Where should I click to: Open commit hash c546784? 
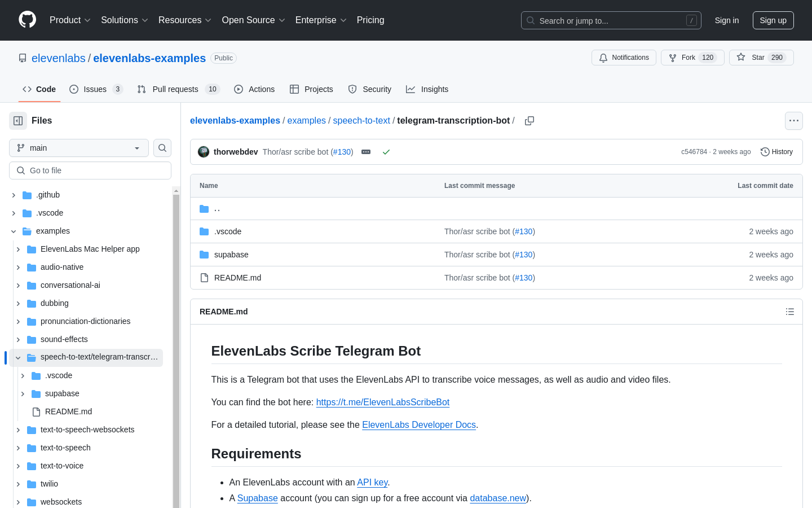coord(694,152)
